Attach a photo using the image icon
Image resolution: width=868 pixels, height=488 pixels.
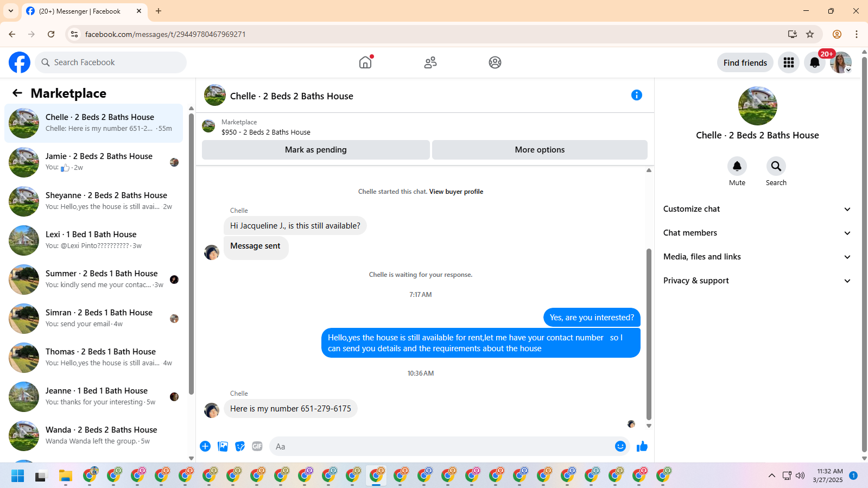pyautogui.click(x=223, y=446)
